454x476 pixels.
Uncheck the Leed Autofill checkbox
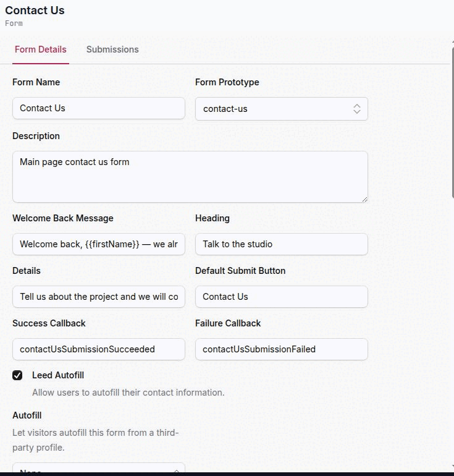[17, 375]
